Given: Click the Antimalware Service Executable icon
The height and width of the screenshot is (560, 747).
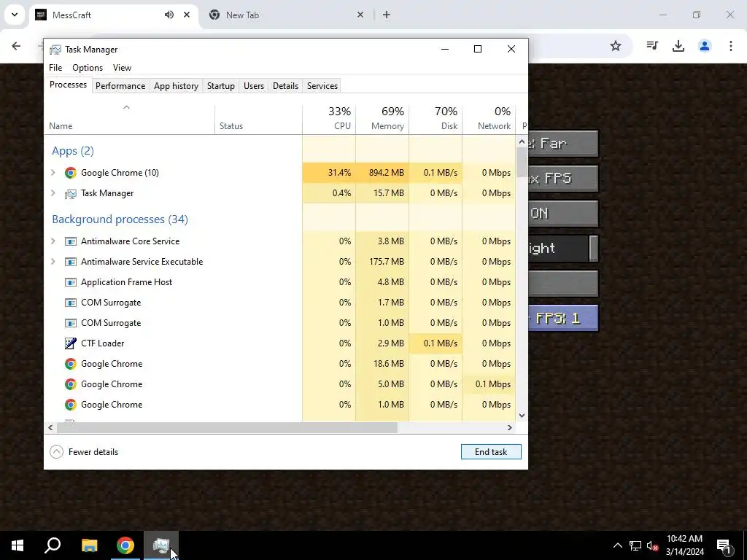Looking at the screenshot, I should tap(71, 262).
